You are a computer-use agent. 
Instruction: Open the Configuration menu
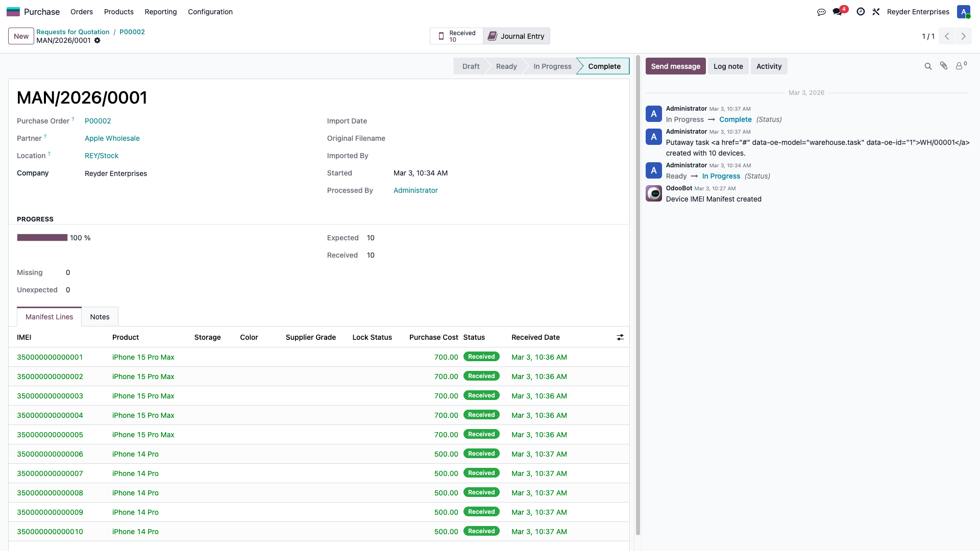(210, 12)
